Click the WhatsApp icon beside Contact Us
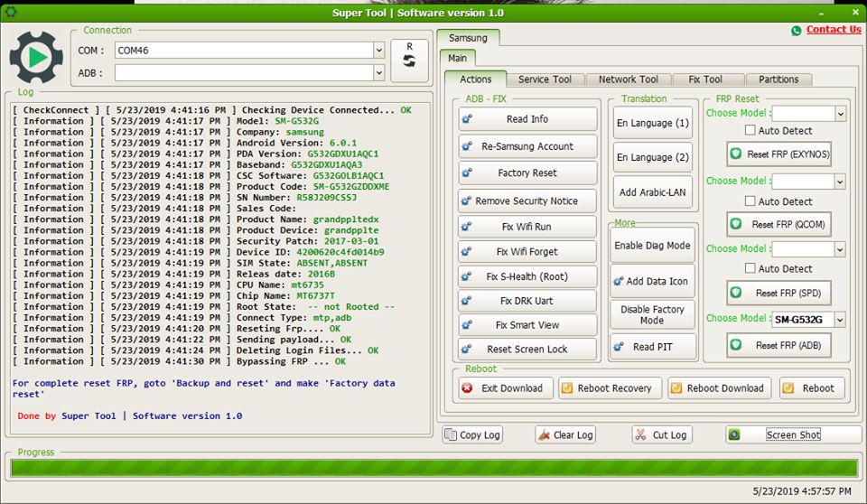This screenshot has width=867, height=504. point(797,31)
